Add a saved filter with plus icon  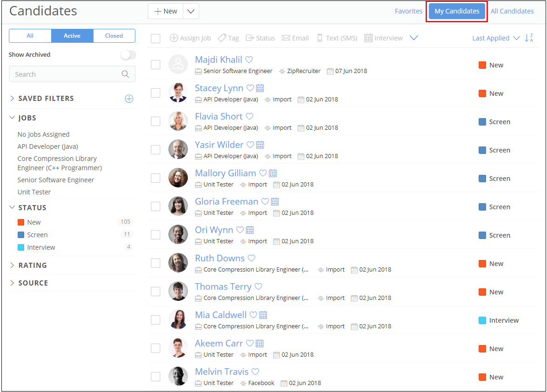coord(129,99)
